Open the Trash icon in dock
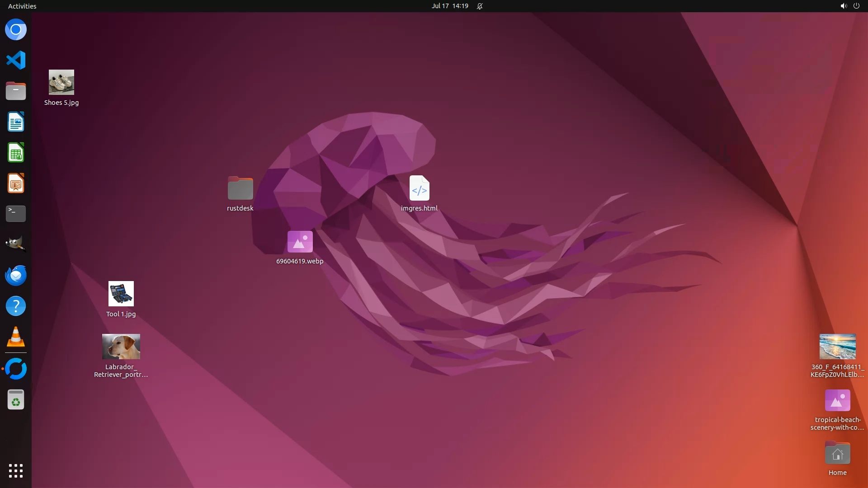Viewport: 868px width, 488px height. [16, 400]
